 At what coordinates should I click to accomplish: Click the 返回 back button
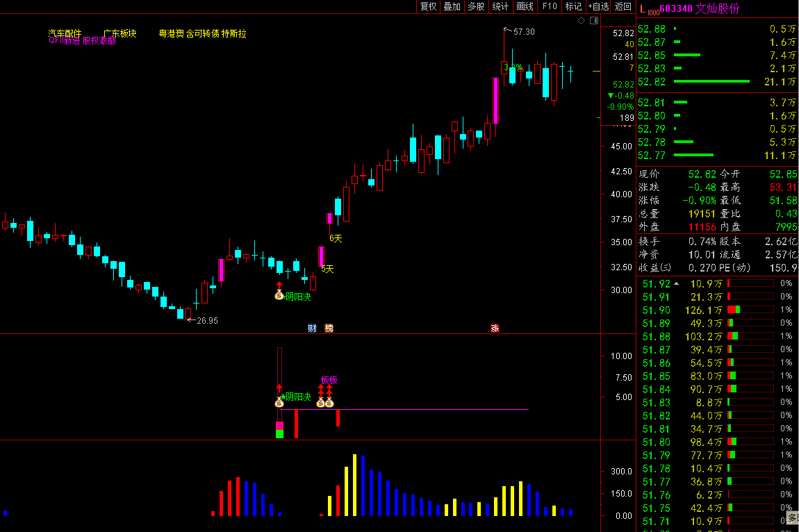(x=623, y=6)
